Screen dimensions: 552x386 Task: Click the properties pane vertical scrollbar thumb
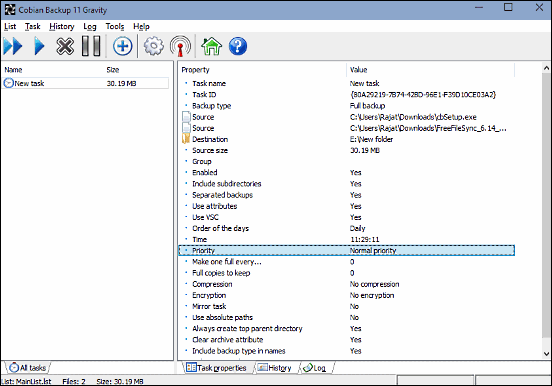tap(546, 206)
